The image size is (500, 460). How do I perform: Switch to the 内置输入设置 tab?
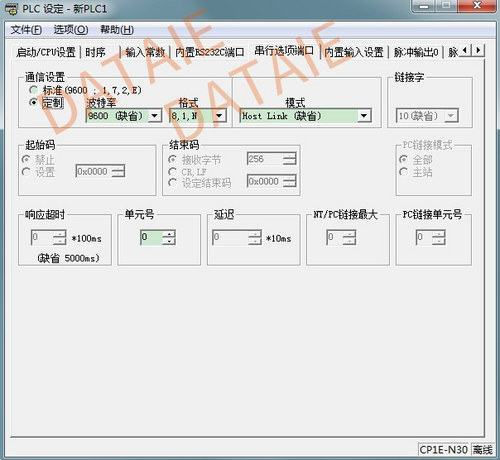point(354,52)
